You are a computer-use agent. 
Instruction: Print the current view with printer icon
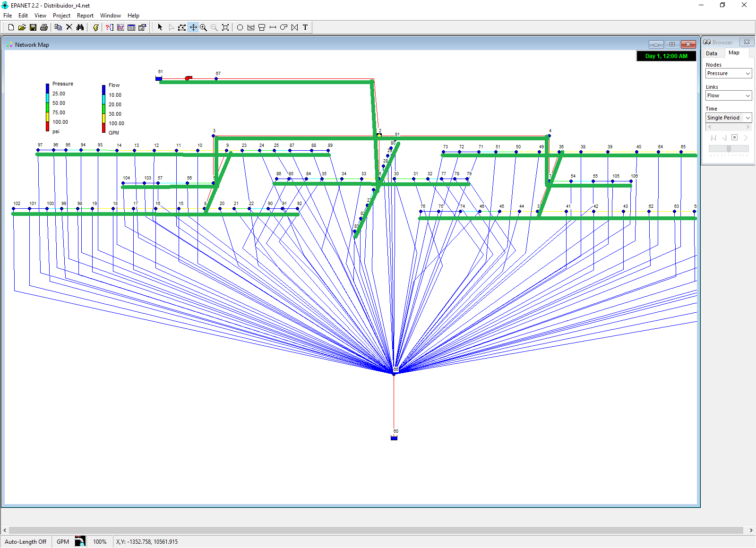(x=44, y=27)
